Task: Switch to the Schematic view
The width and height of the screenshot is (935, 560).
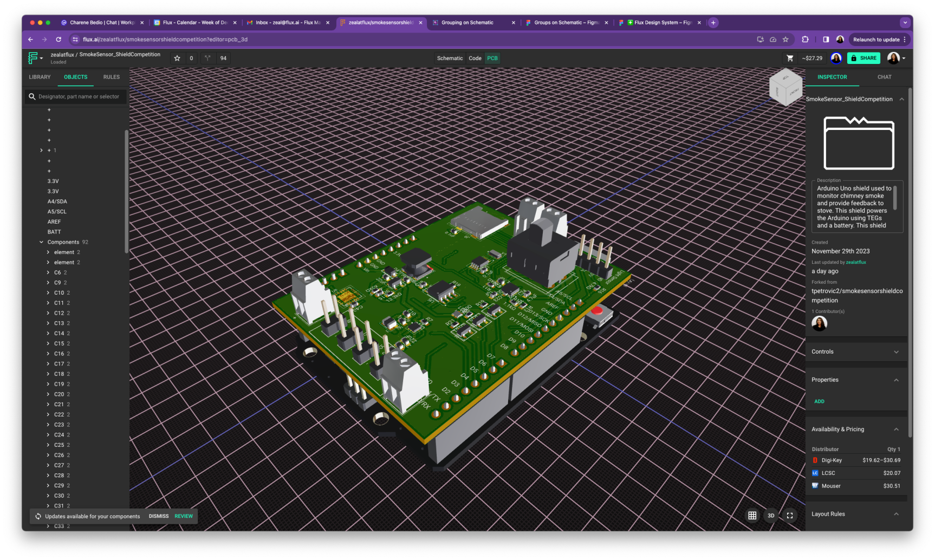Action: pos(450,58)
